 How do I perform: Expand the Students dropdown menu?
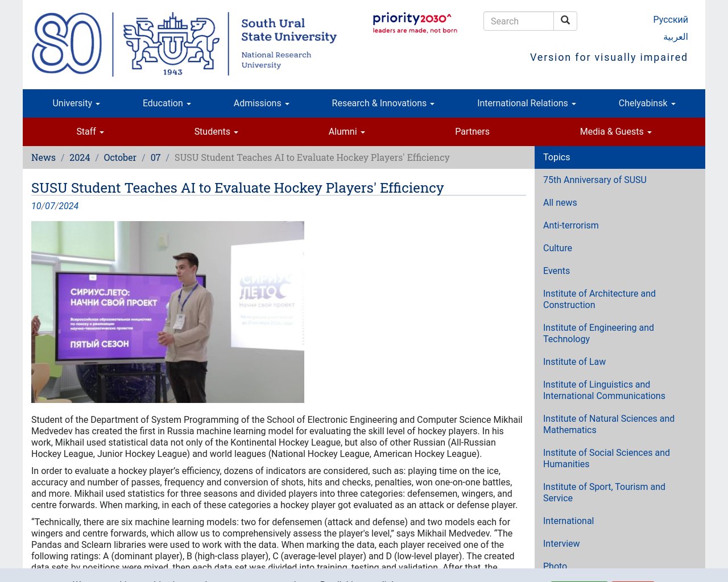(x=216, y=132)
